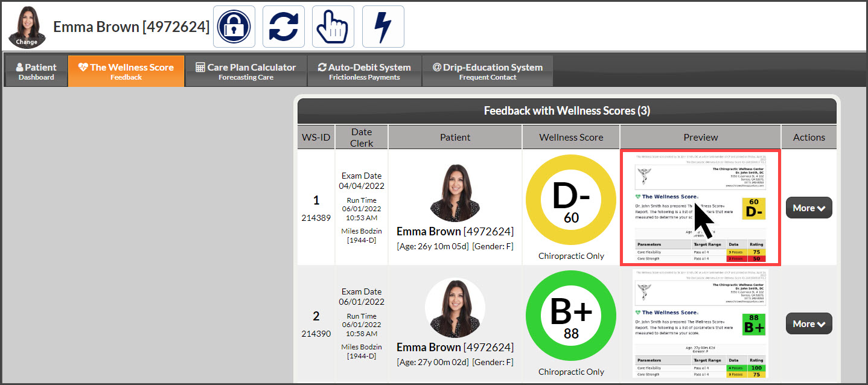Switch to the Auto-Debit System tab
The width and height of the screenshot is (868, 385).
point(364,71)
